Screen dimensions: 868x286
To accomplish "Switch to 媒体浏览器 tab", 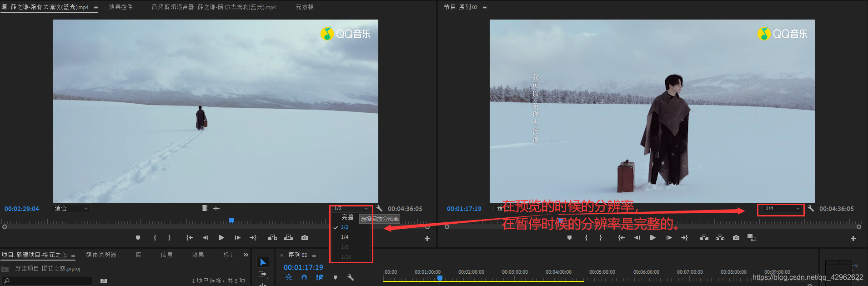I will [101, 255].
